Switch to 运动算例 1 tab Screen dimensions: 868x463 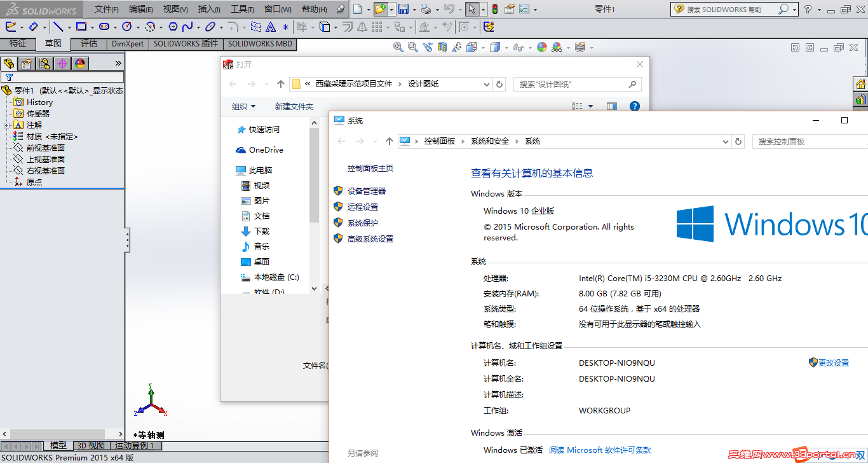point(135,446)
